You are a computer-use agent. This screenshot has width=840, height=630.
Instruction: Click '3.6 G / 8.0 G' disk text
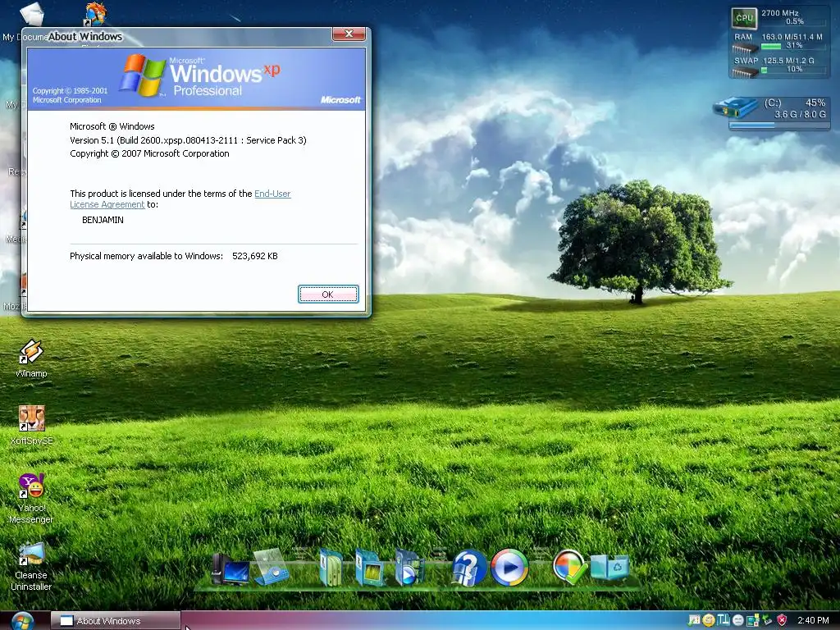point(801,114)
